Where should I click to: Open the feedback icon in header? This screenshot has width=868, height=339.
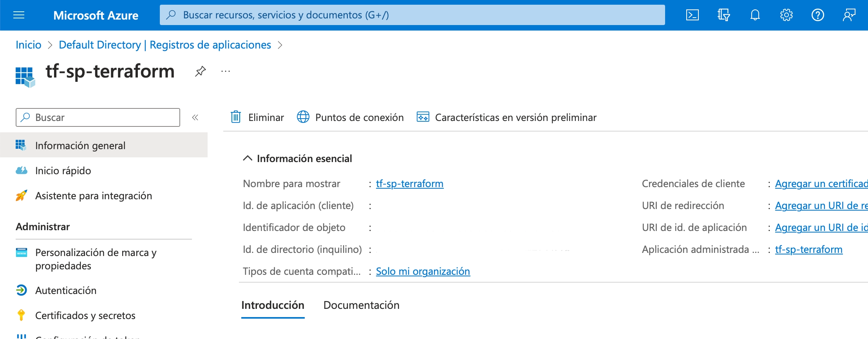click(849, 15)
